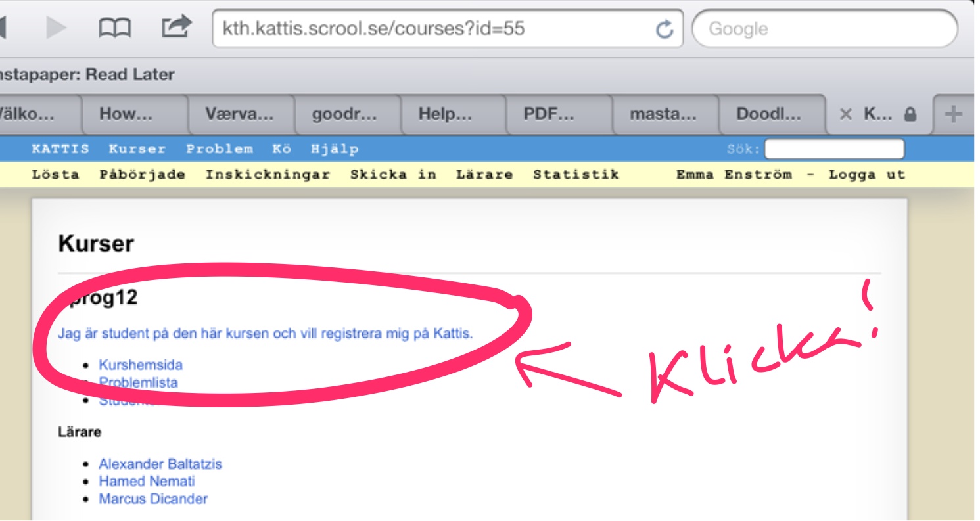
Task: Click the Kattis Sök search box
Action: pos(834,149)
